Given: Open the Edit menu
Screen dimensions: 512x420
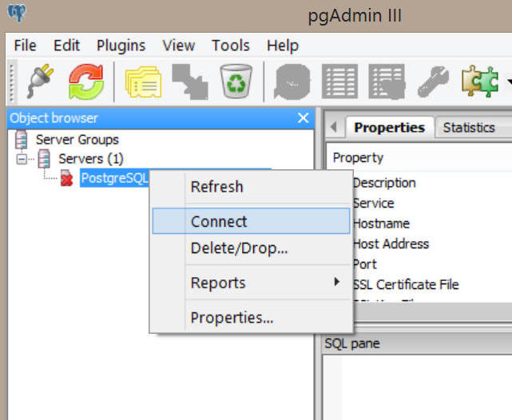Looking at the screenshot, I should tap(66, 46).
